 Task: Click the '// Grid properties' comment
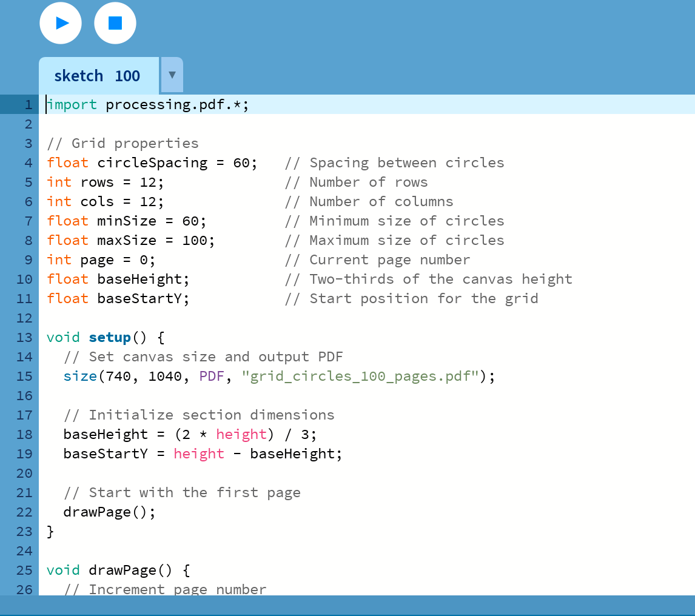123,144
